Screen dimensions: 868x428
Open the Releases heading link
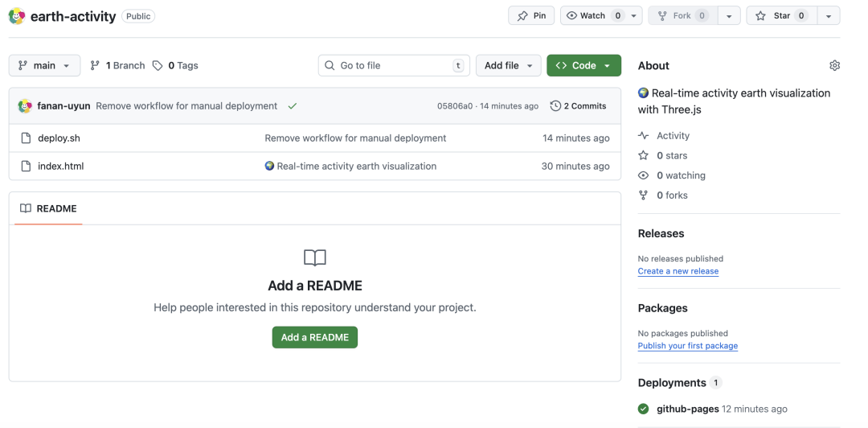tap(661, 233)
